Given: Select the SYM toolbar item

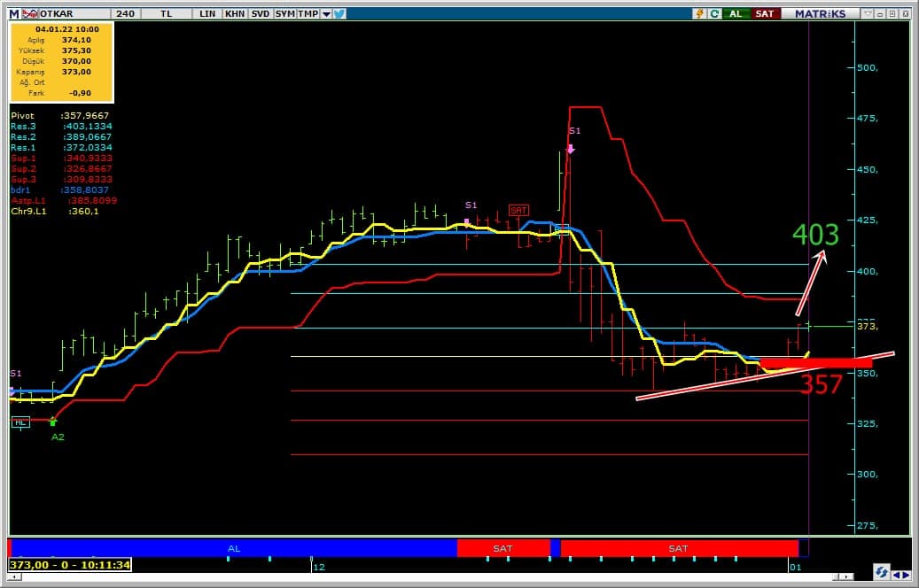Looking at the screenshot, I should coord(284,13).
